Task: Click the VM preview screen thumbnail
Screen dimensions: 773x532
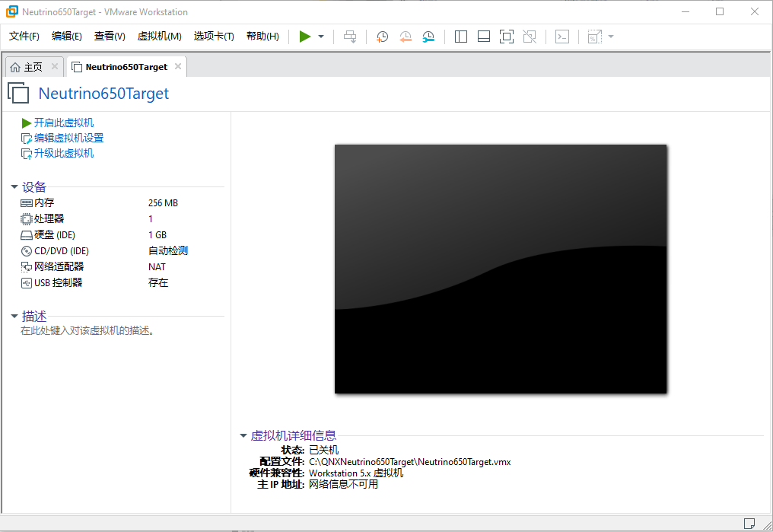Action: tap(501, 269)
